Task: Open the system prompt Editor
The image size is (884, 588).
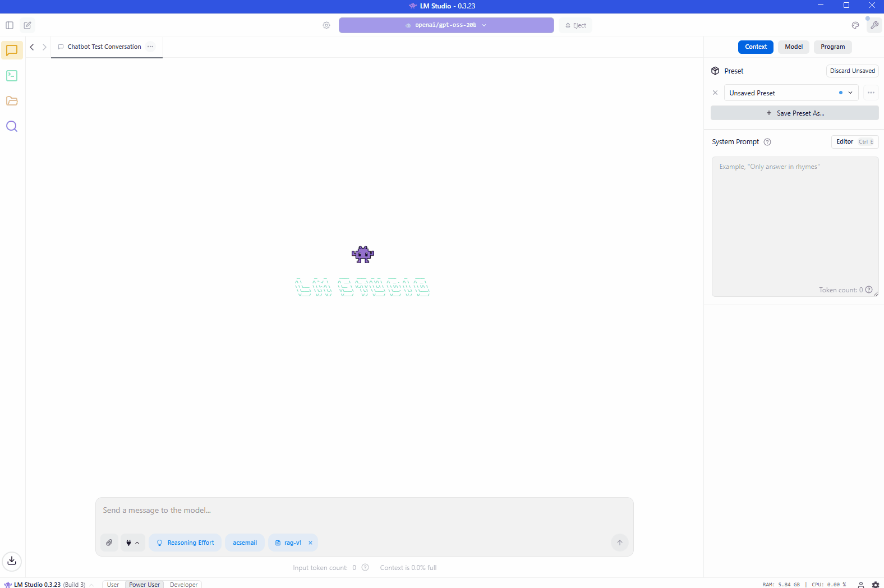Action: (854, 141)
